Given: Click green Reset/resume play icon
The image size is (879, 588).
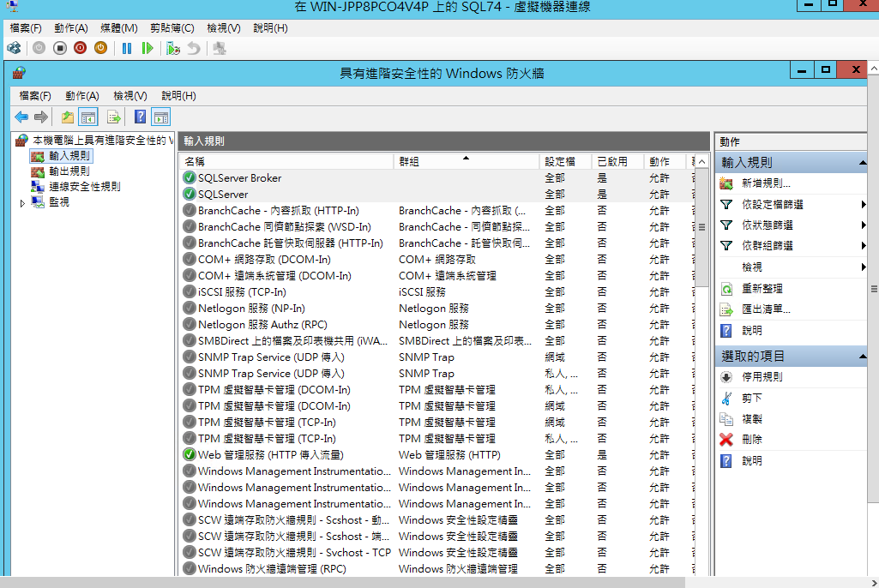Looking at the screenshot, I should (148, 48).
